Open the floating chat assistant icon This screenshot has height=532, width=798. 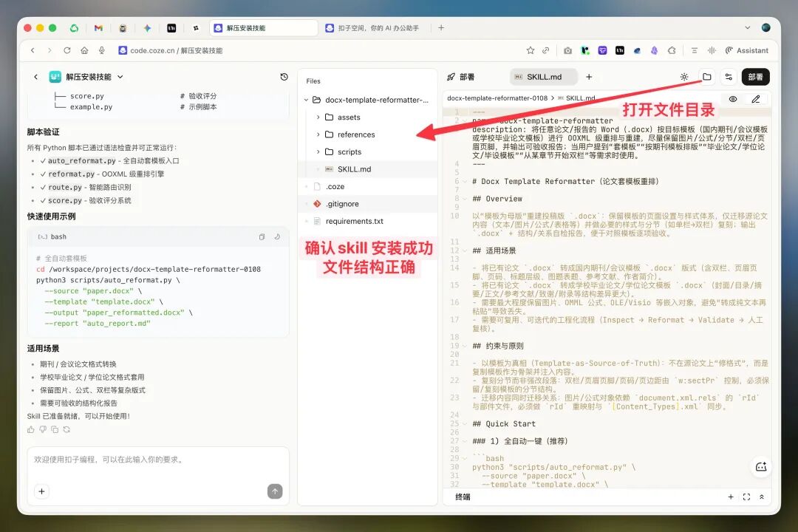[761, 467]
